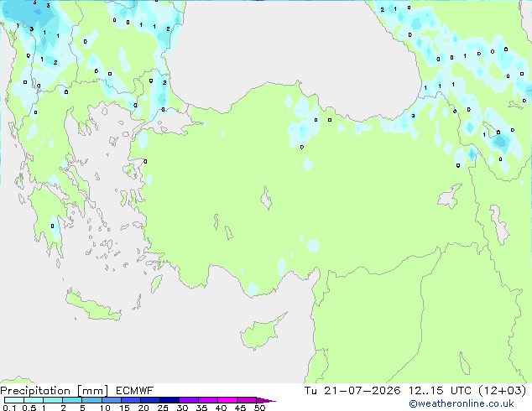Click the 2–5 mm legend swatch
Image resolution: width=532 pixels, height=411 pixels.
(x=72, y=400)
